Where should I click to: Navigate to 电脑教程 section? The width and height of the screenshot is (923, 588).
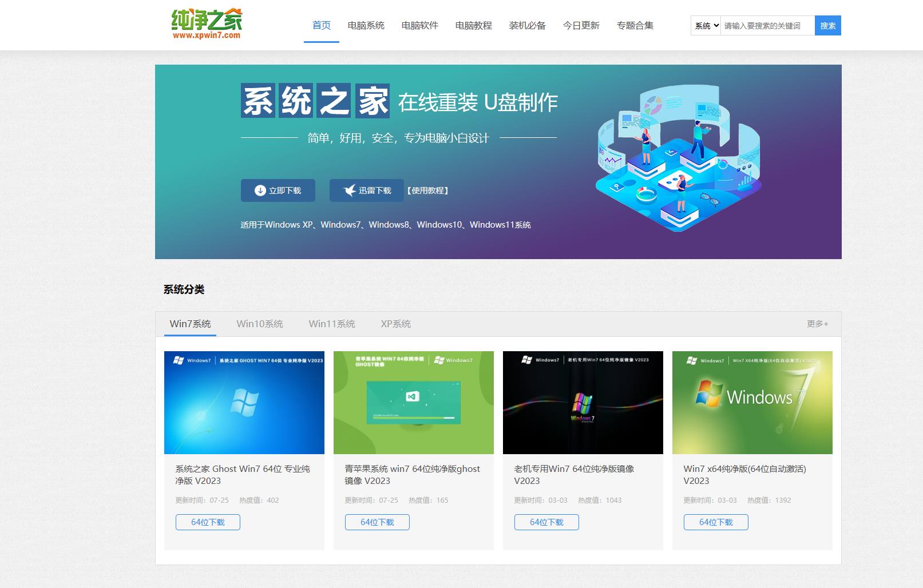(x=474, y=25)
